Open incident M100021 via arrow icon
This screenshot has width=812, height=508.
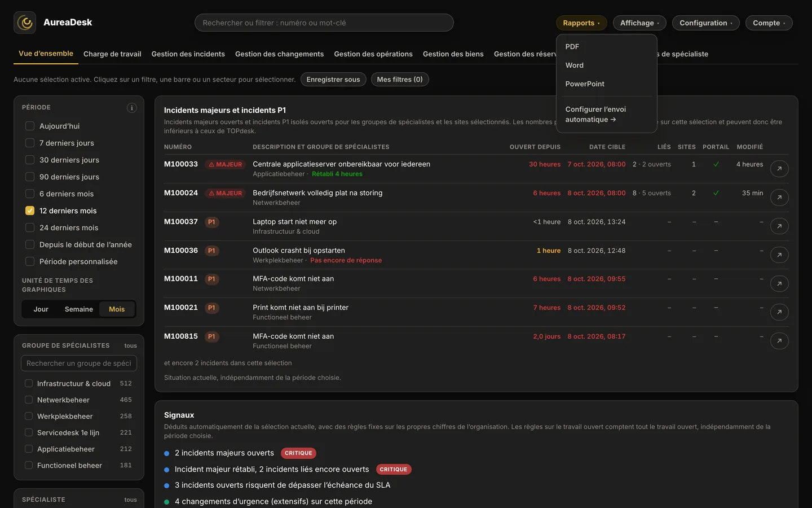pyautogui.click(x=779, y=312)
